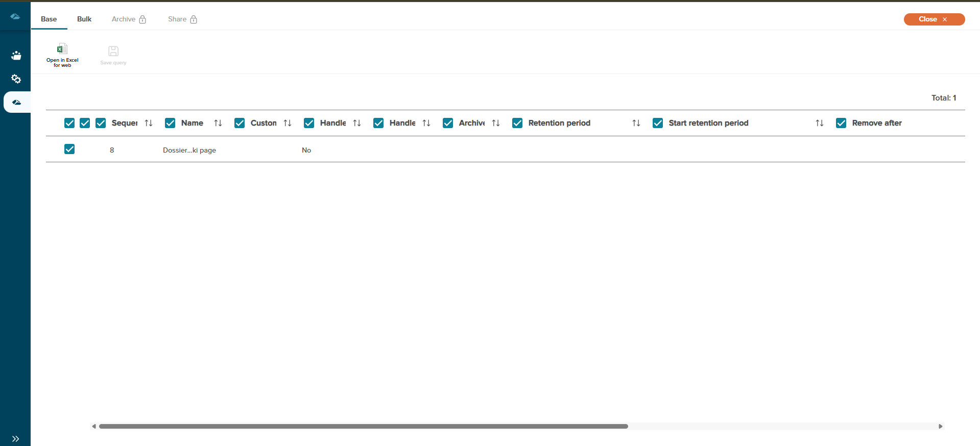This screenshot has height=446, width=980.
Task: Click the horizontal scrollbar thumb
Action: coord(364,426)
